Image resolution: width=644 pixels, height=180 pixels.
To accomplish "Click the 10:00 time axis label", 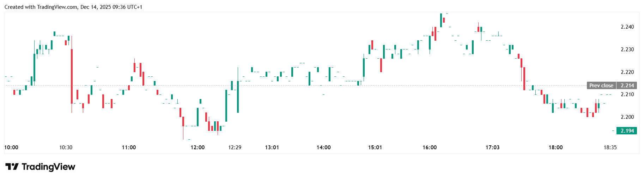I will pos(11,147).
